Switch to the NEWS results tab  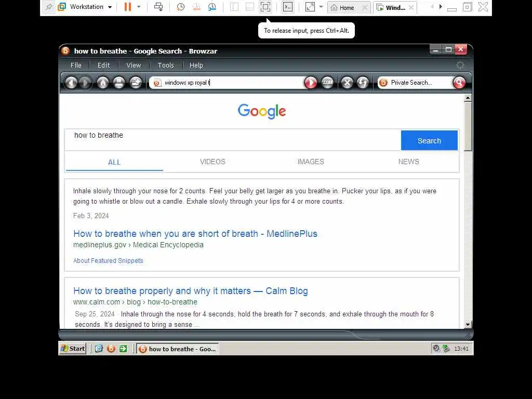408,162
